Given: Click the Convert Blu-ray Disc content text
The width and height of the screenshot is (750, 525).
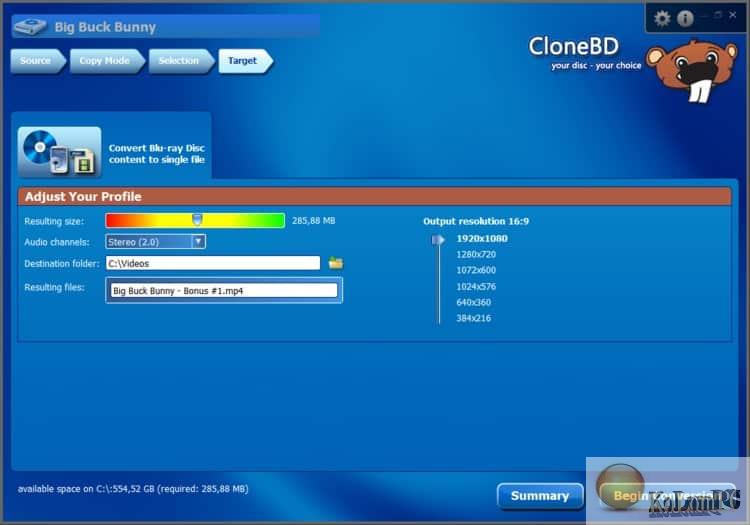Looking at the screenshot, I should click(x=156, y=154).
